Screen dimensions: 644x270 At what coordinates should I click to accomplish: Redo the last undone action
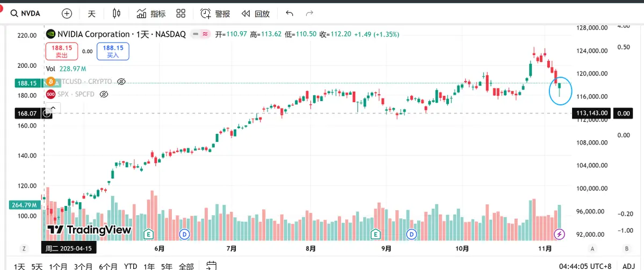pos(310,13)
